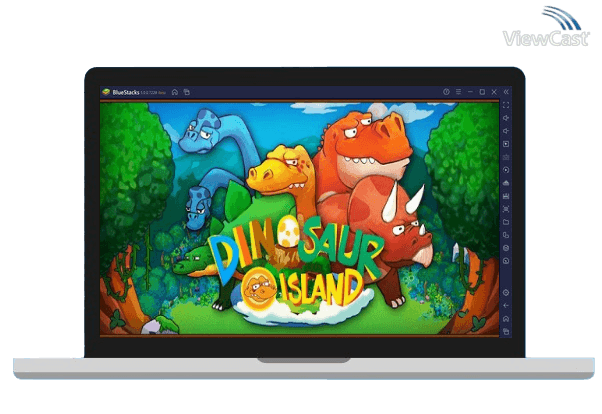Click the recent apps icon at the sidebar bottom

click(506, 331)
